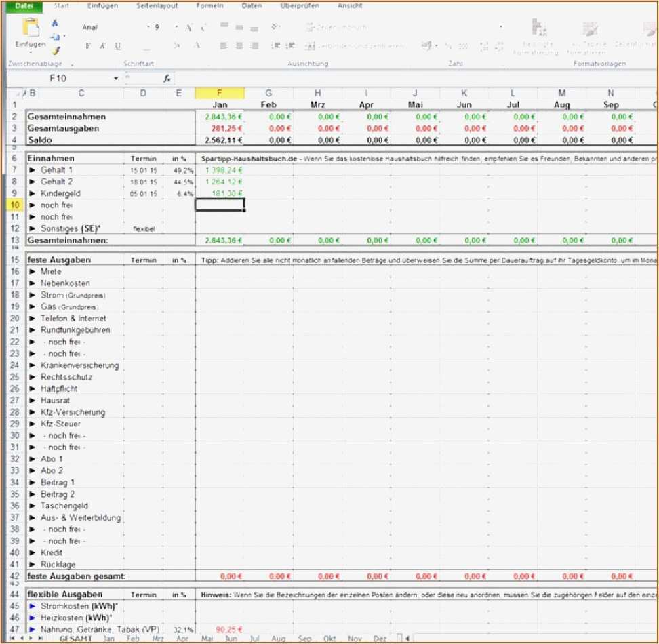This screenshot has width=659, height=644.
Task: Align cell content to middle
Action: tap(239, 28)
